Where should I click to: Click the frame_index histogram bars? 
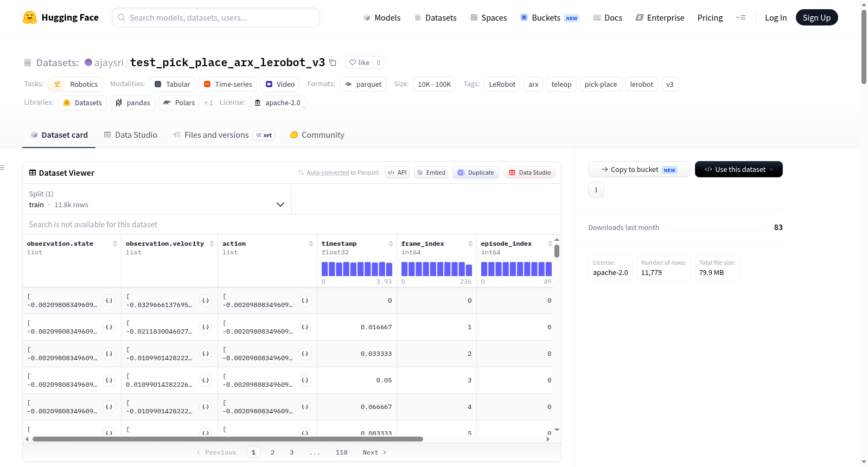437,269
